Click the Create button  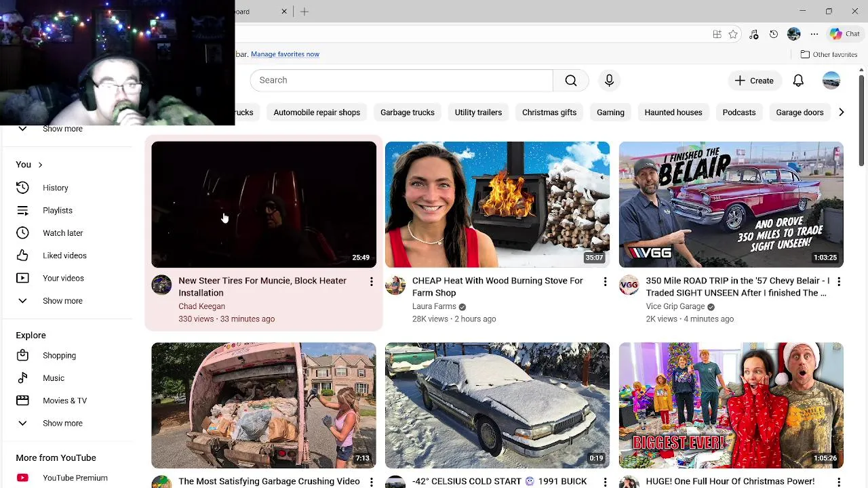754,81
